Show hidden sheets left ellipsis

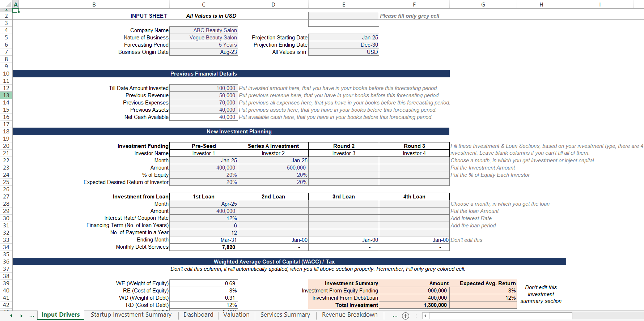click(x=32, y=316)
